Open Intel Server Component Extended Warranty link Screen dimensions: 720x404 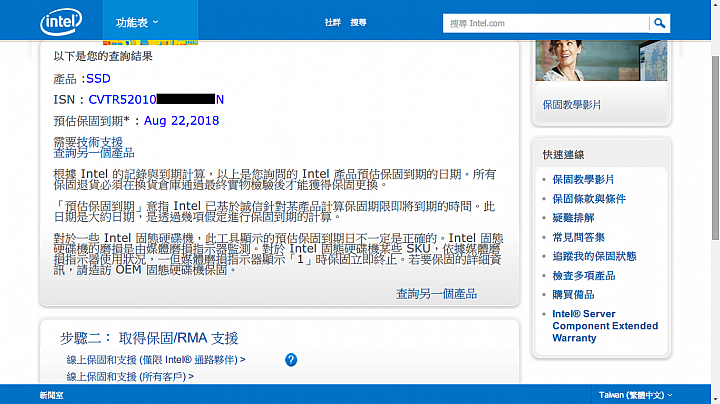(605, 326)
